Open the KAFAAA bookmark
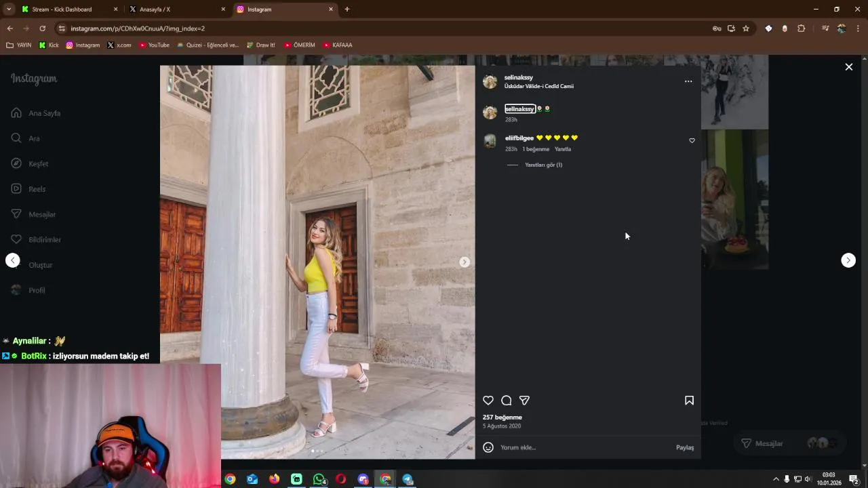 (337, 45)
